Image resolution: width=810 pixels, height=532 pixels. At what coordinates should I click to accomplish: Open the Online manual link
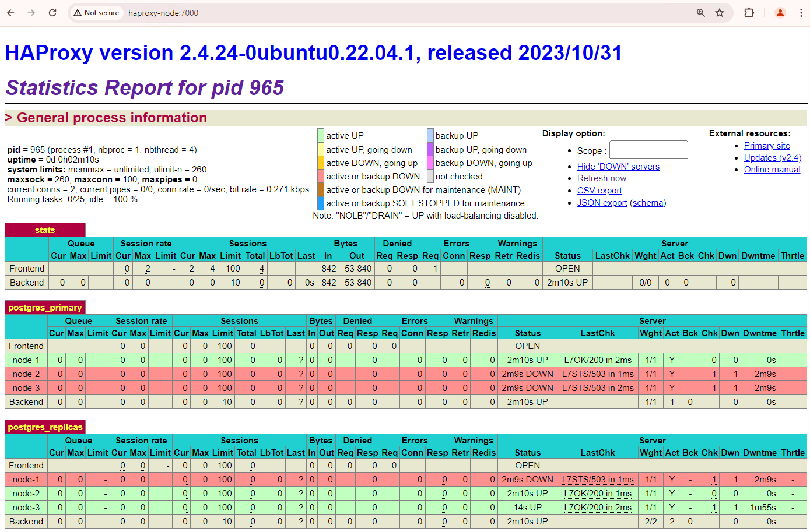pyautogui.click(x=772, y=170)
